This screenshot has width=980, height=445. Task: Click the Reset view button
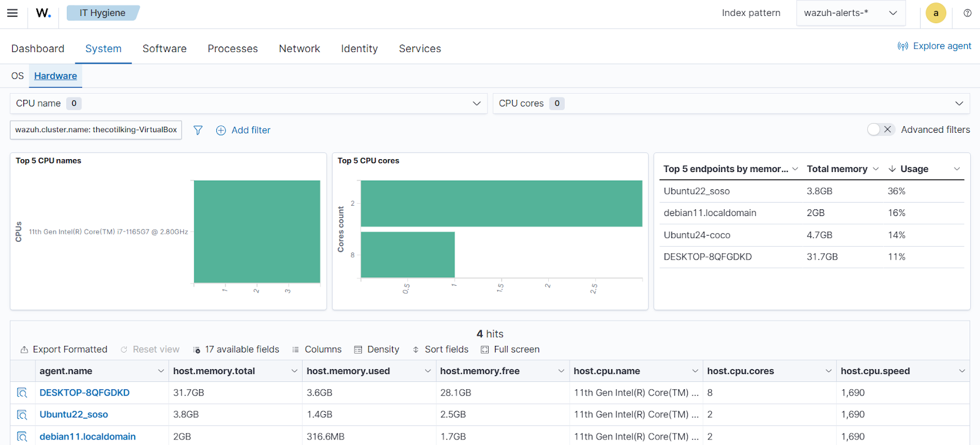150,350
